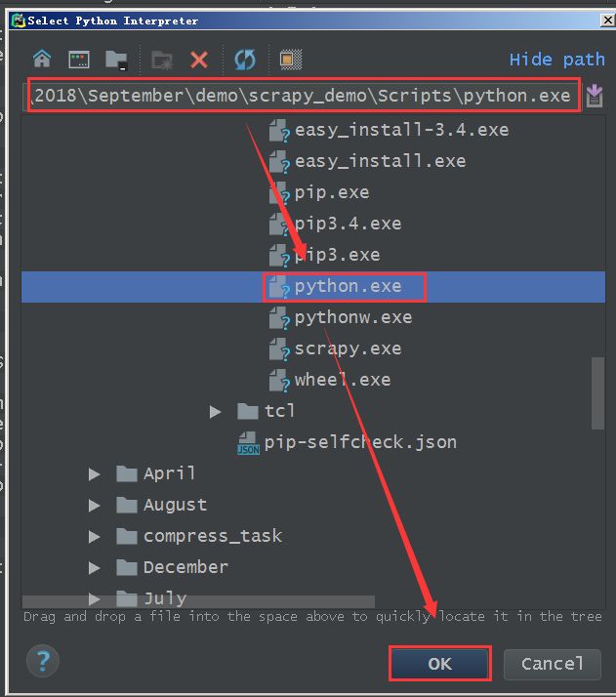The width and height of the screenshot is (616, 697).
Task: Refresh the file tree
Action: [x=245, y=60]
